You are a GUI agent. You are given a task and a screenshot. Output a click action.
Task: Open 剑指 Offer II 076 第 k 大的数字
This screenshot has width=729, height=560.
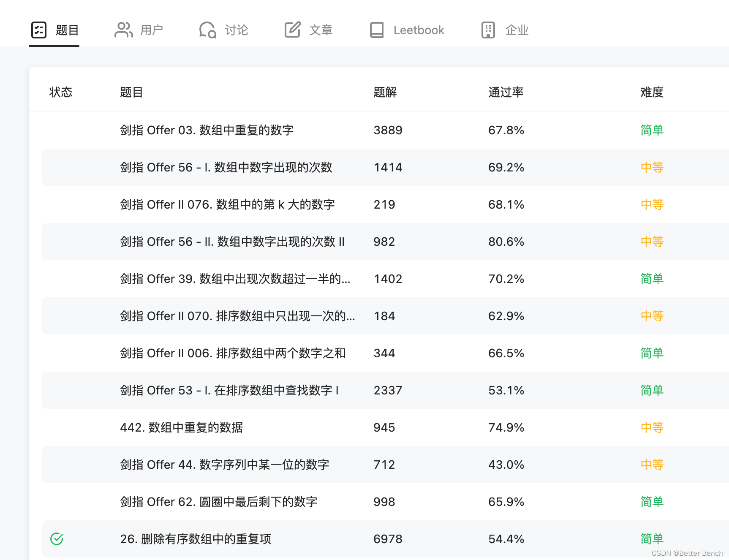point(228,204)
